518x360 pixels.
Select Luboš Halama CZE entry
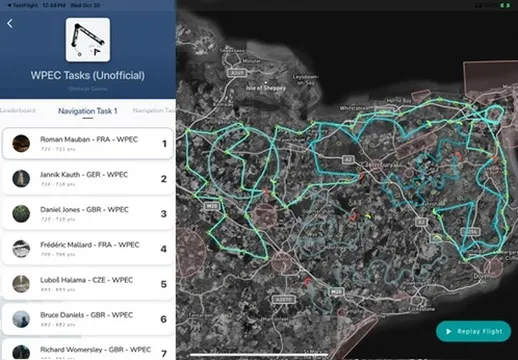[x=88, y=284]
